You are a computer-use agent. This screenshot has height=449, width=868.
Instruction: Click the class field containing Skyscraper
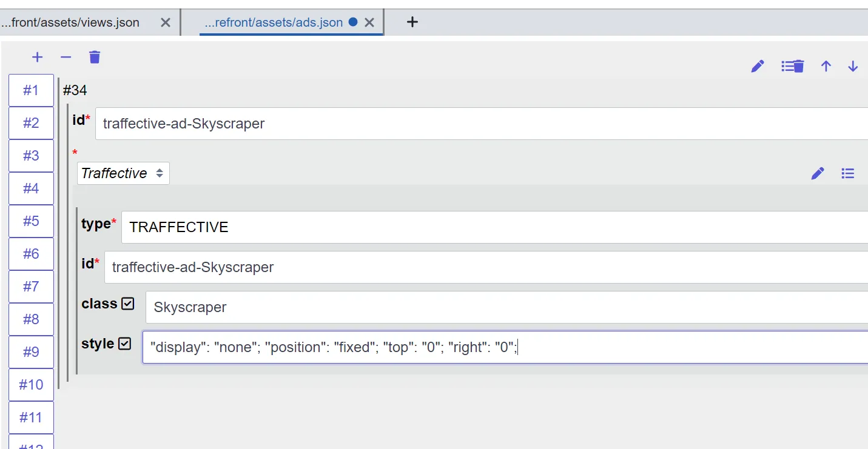(x=506, y=307)
